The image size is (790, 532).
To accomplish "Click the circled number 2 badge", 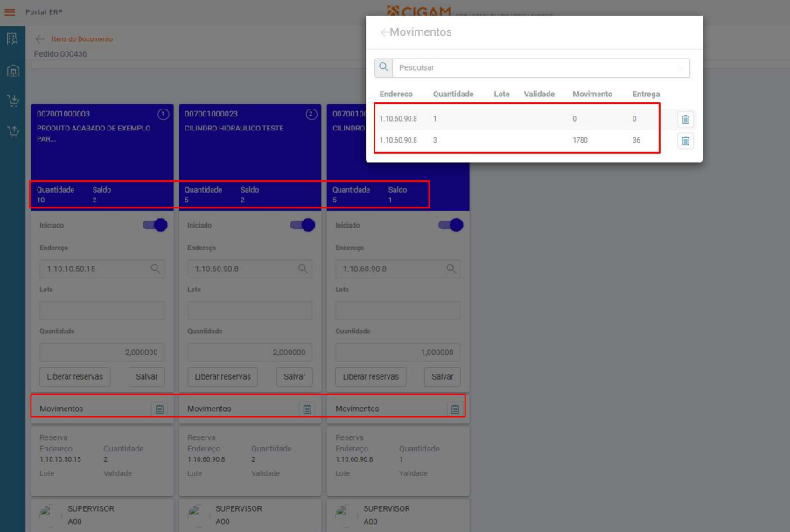I will point(311,115).
